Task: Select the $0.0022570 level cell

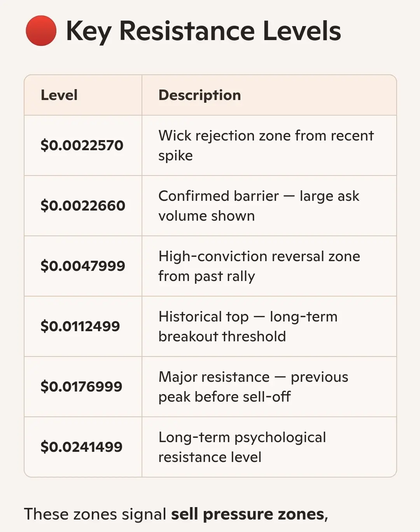Action: (82, 145)
